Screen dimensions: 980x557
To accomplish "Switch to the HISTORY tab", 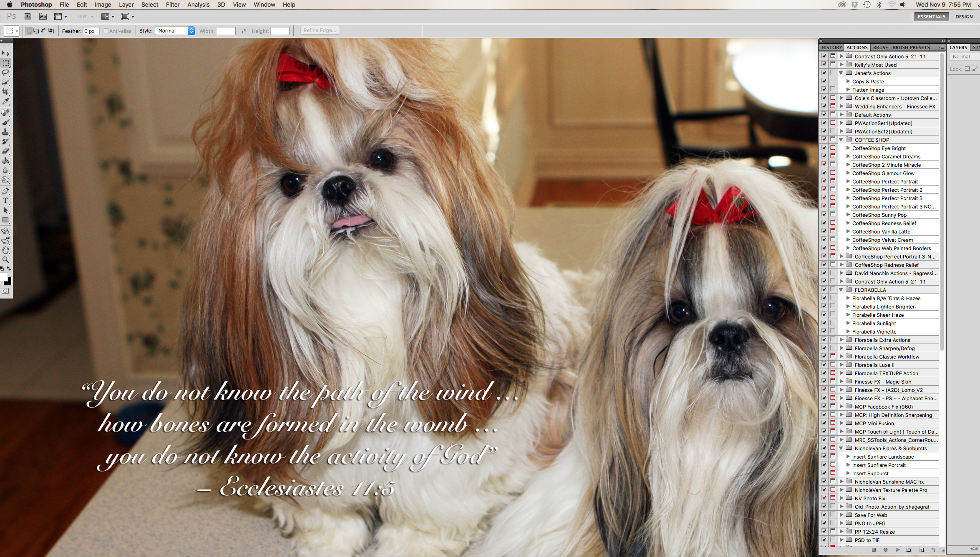I will [x=831, y=48].
